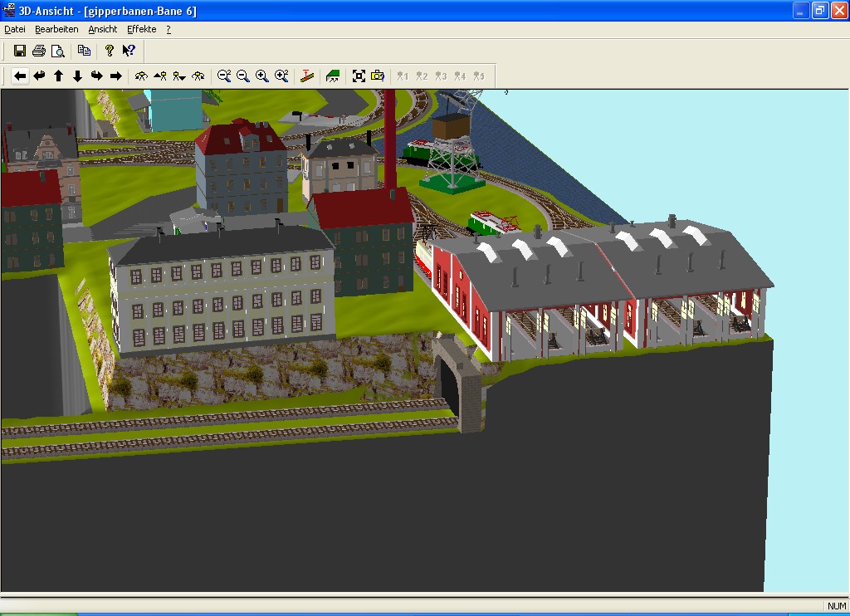Restore down the 3D-Ansicht window
Image resolution: width=850 pixels, height=616 pixels.
819,11
